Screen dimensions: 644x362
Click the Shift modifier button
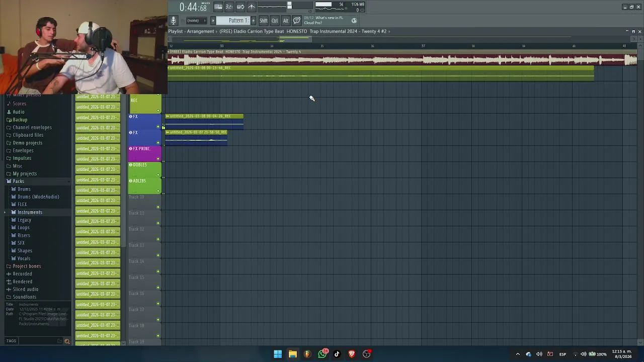263,21
